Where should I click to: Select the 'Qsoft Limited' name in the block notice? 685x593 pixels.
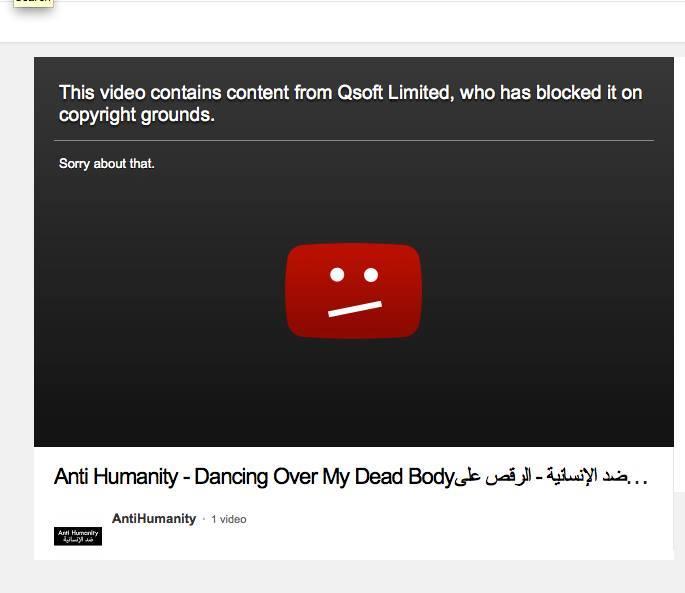click(394, 93)
